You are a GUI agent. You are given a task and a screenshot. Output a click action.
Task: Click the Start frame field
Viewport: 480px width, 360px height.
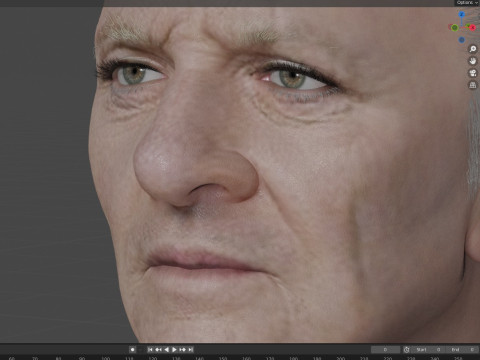point(428,349)
